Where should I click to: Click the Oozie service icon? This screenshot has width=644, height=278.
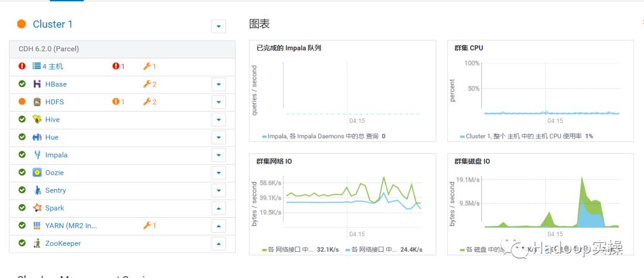click(x=37, y=172)
